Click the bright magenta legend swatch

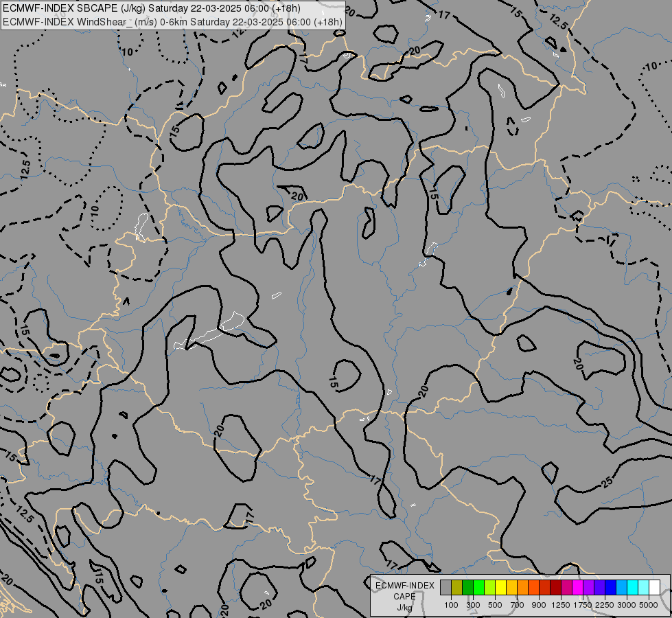[578, 588]
